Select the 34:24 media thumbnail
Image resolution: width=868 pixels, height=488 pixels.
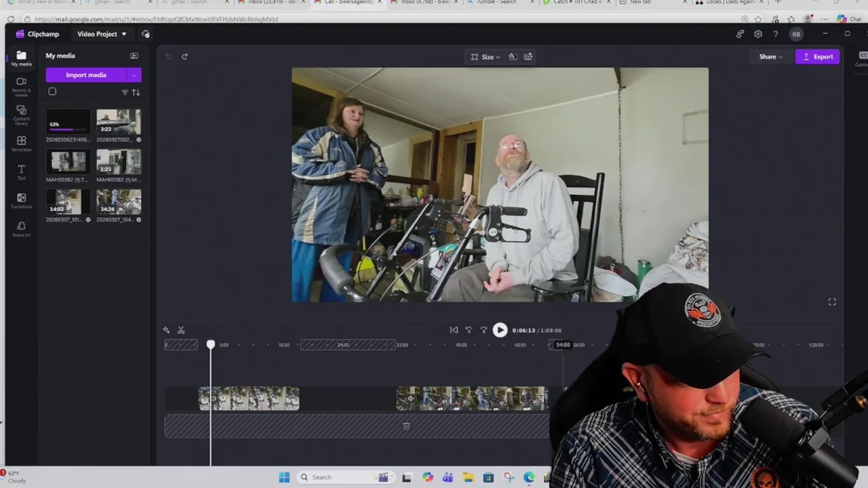[x=119, y=202]
